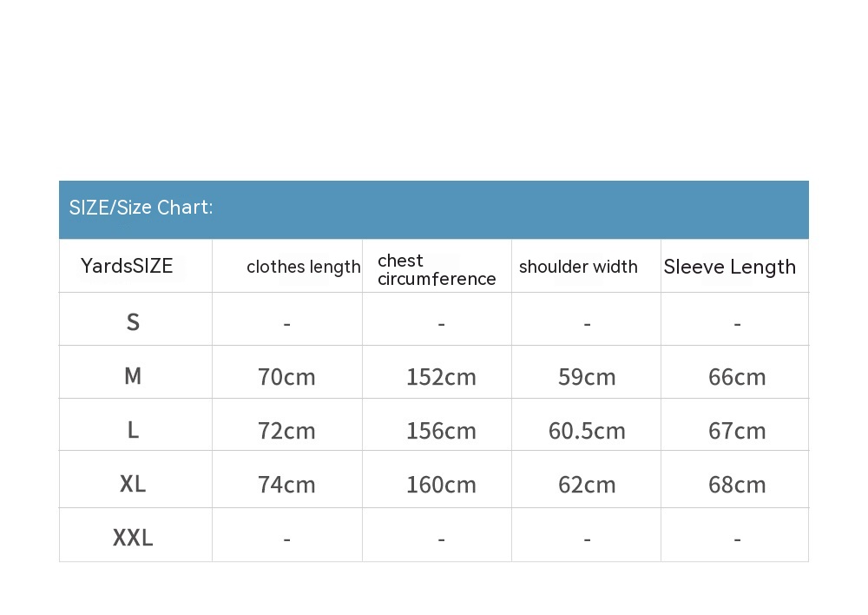This screenshot has width=868, height=615.
Task: Click the chest circumference column header
Action: 437,269
